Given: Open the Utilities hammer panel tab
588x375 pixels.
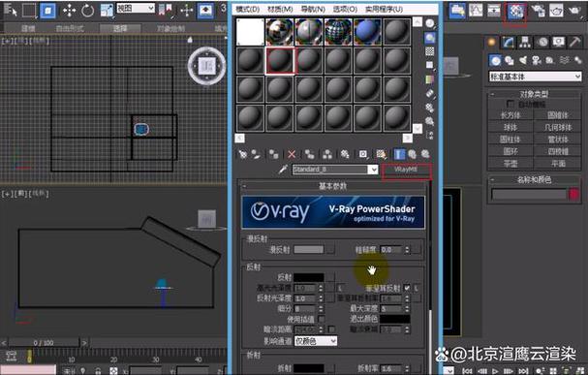Looking at the screenshot, I should click(x=574, y=43).
